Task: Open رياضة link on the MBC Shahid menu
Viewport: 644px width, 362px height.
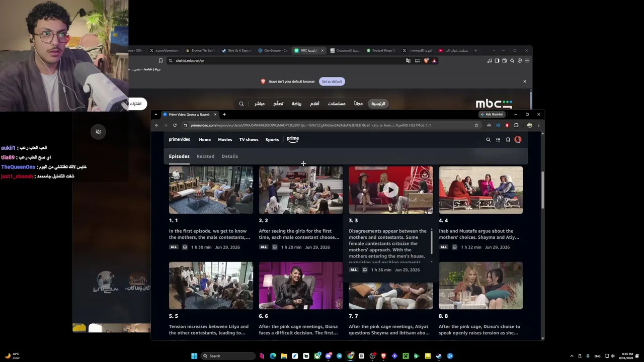Action: [296, 104]
